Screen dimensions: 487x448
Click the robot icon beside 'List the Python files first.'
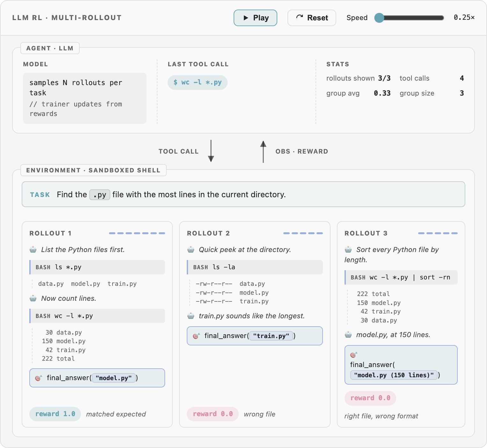tap(33, 249)
